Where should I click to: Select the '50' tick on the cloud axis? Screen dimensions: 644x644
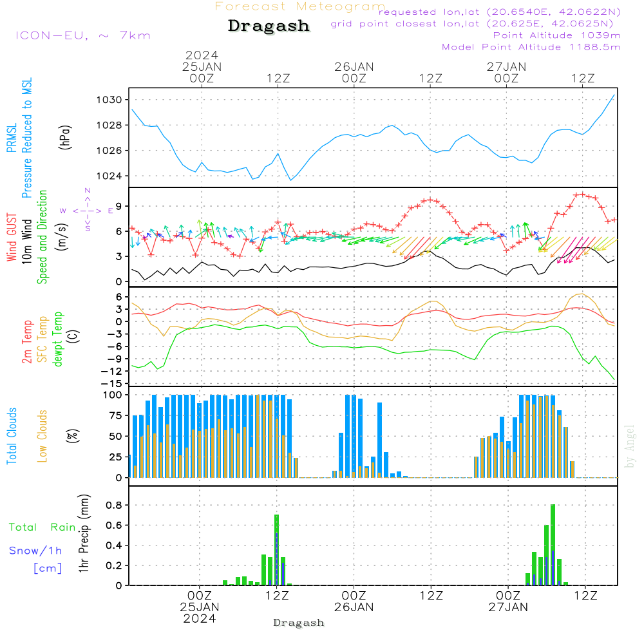(116, 437)
